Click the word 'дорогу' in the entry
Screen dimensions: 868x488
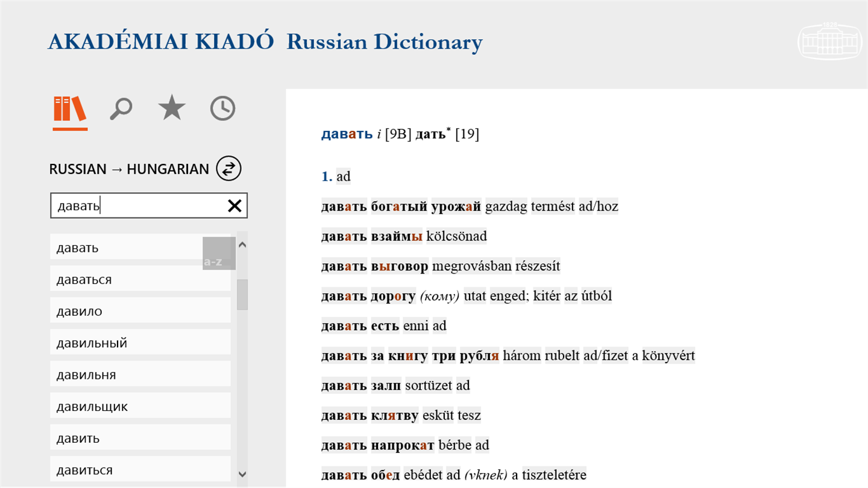393,296
